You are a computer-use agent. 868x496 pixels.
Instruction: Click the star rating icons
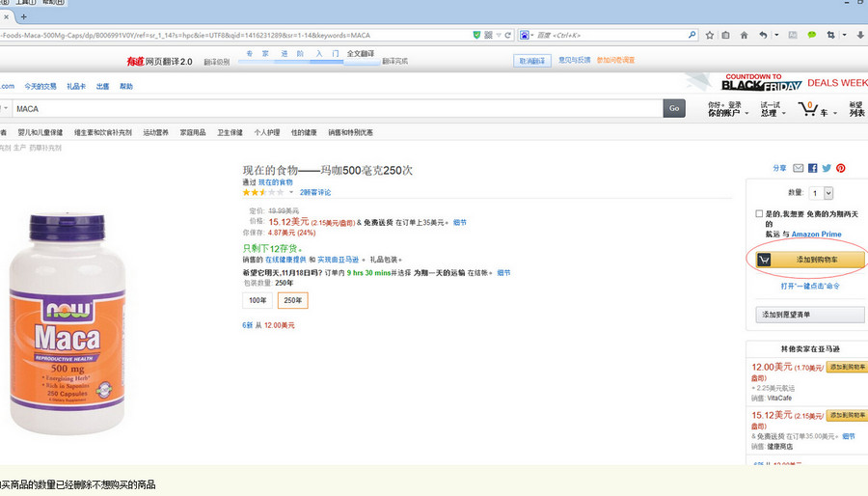click(263, 193)
